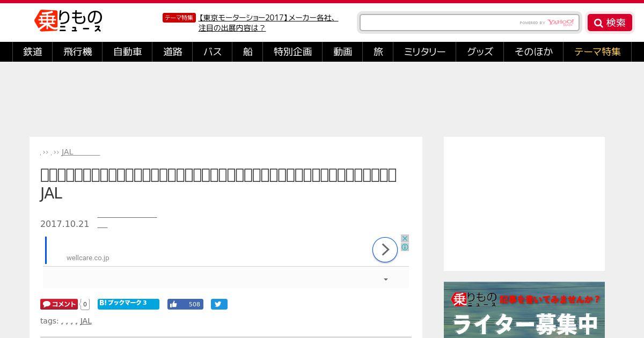644x338 pixels.
Task: Open the 飛行機 menu
Action: pos(77,52)
